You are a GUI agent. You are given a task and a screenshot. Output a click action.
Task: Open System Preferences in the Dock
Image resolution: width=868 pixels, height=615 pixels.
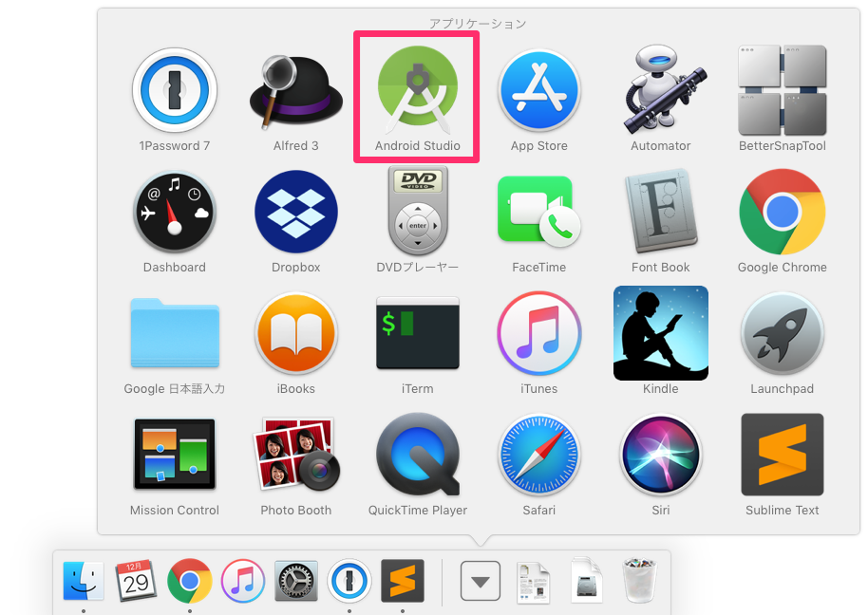[296, 581]
